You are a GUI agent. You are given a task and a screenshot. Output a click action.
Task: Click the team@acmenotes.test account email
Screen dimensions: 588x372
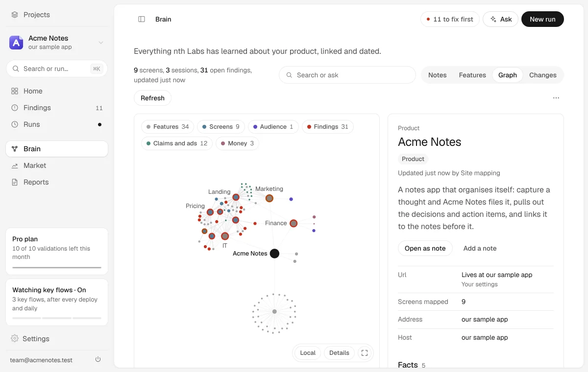pyautogui.click(x=41, y=360)
